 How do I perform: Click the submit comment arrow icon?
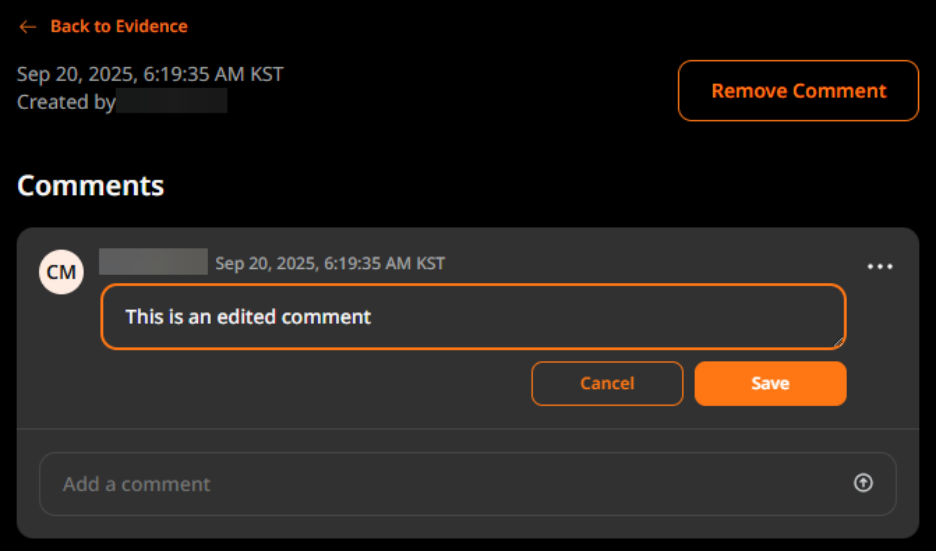[863, 483]
